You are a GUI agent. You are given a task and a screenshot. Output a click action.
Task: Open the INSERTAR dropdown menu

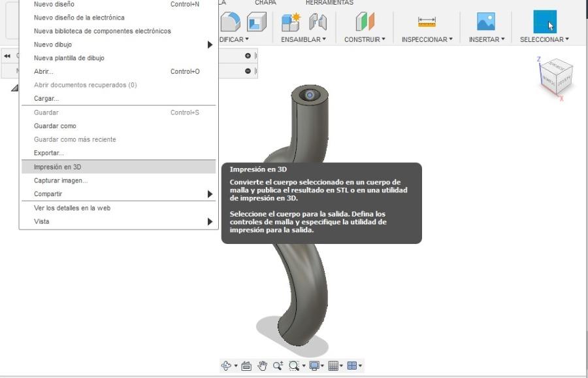[x=487, y=39]
